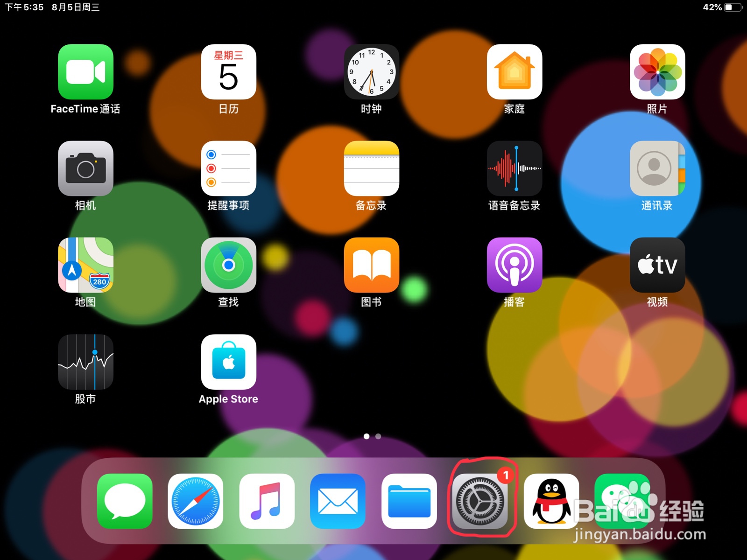Launch QQ from the dock
This screenshot has width=747, height=560.
[551, 501]
